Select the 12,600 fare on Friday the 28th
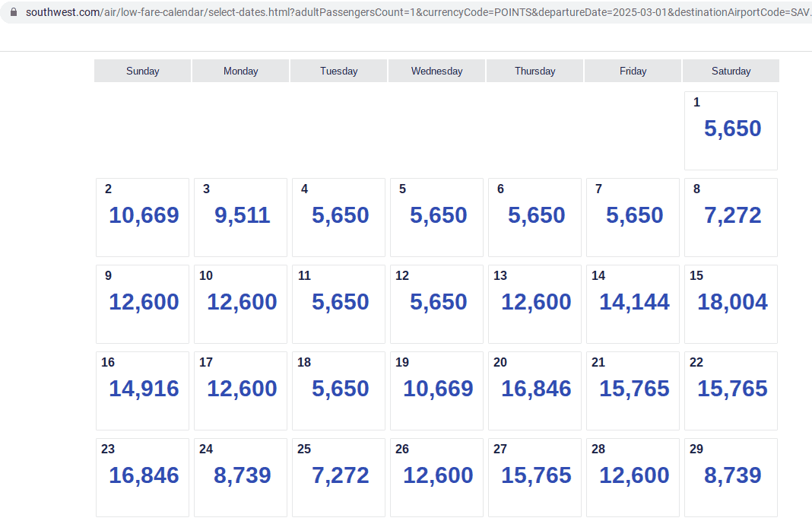This screenshot has height=521, width=812. [x=633, y=475]
